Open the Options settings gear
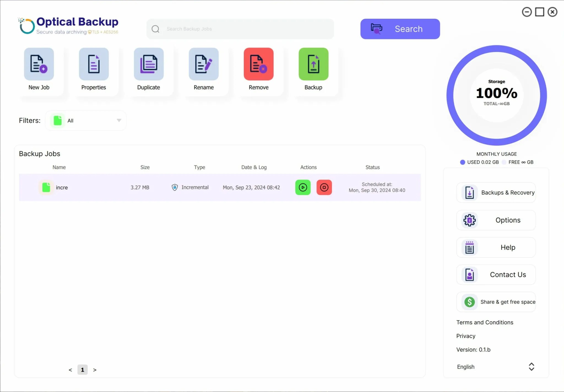Viewport: 564px width, 392px height. [496, 220]
